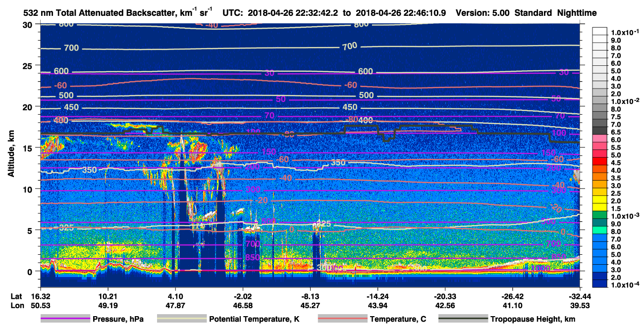Click the longitude value '41.10'

(513, 306)
